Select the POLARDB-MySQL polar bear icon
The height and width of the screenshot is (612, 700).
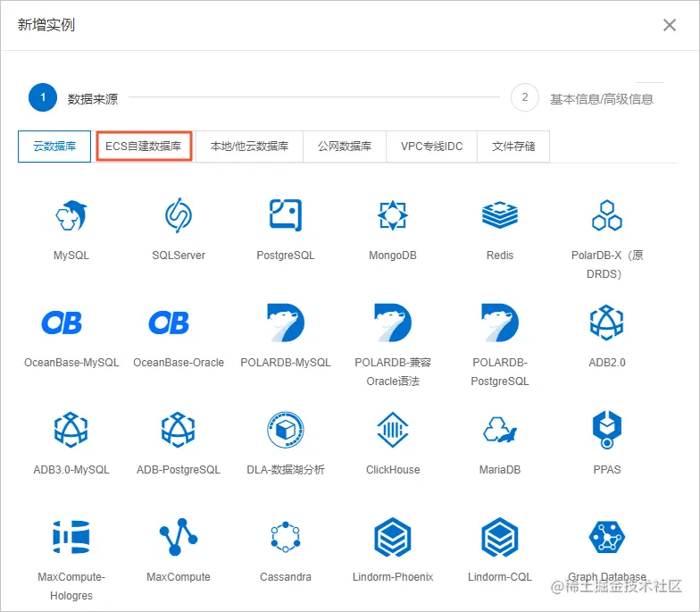[x=286, y=323]
